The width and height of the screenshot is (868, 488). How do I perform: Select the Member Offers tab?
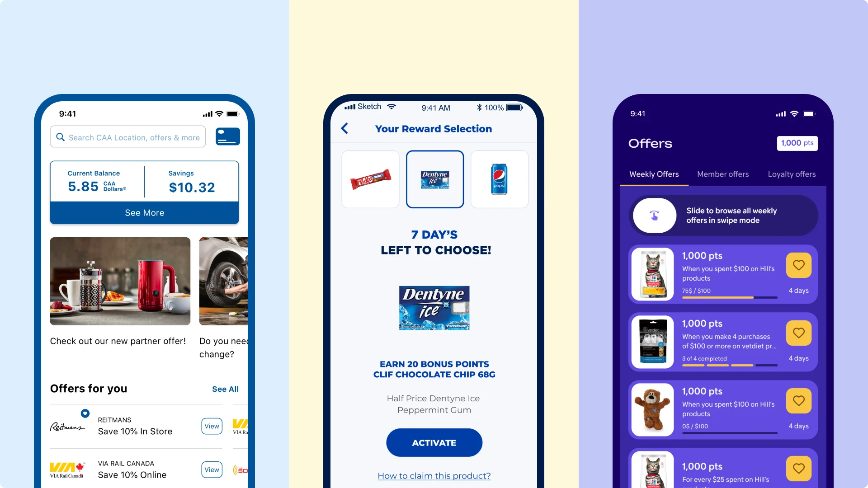point(723,174)
